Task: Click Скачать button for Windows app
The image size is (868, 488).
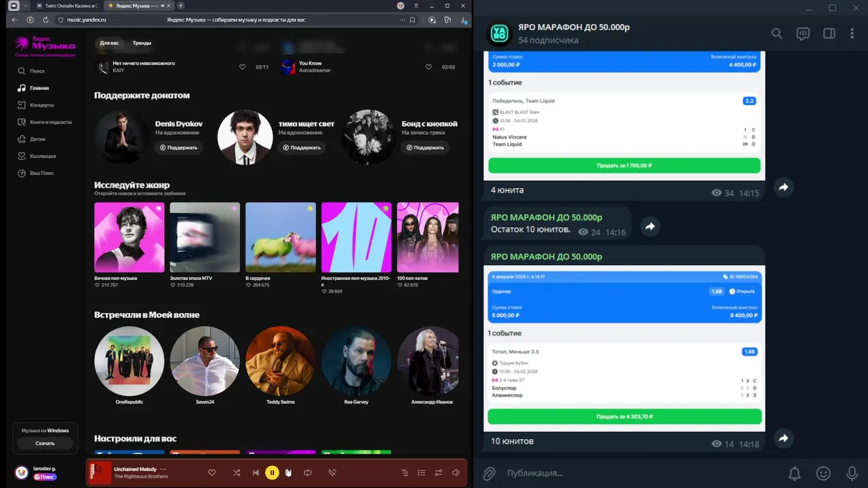Action: 45,443
